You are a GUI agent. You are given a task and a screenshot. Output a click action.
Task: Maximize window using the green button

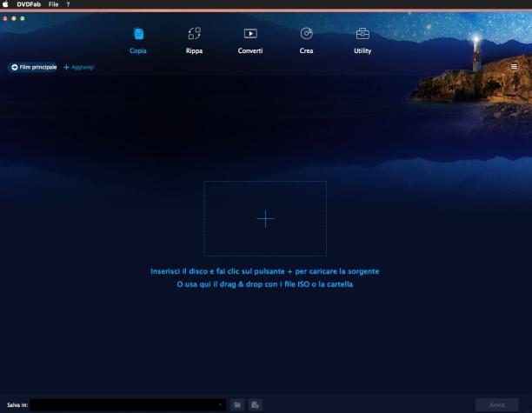point(23,18)
